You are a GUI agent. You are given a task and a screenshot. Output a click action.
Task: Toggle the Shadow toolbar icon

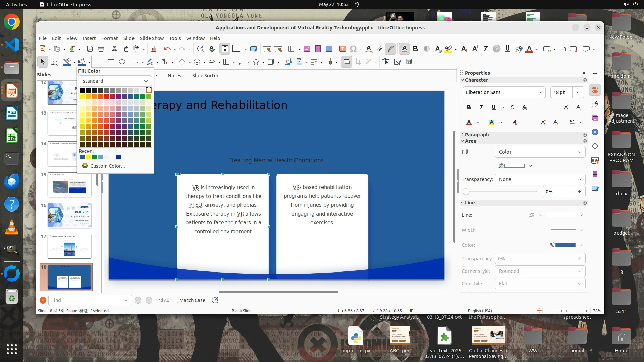(x=346, y=62)
